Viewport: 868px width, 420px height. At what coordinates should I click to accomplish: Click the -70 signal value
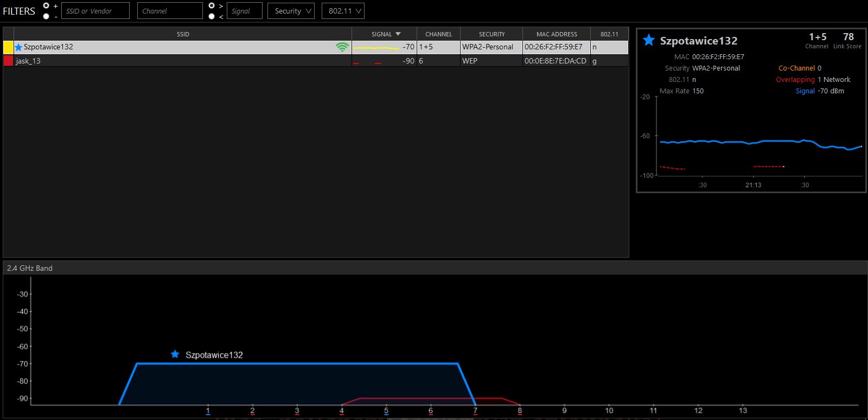click(x=408, y=47)
